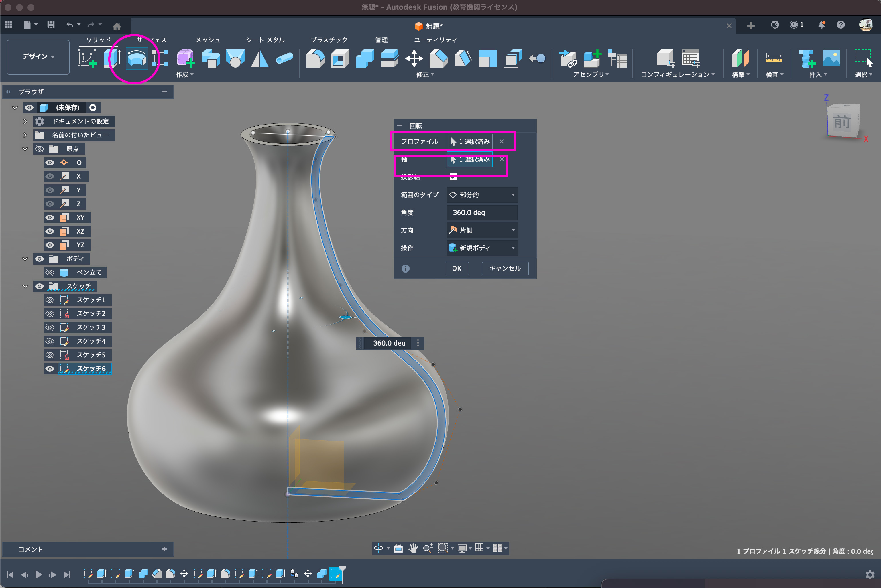This screenshot has width=881, height=588.
Task: Open the 範囲のタイプ dropdown
Action: point(482,195)
